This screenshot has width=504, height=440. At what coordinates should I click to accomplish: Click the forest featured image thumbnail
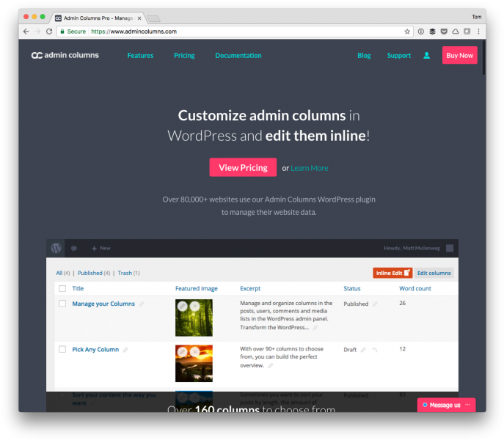click(x=194, y=318)
